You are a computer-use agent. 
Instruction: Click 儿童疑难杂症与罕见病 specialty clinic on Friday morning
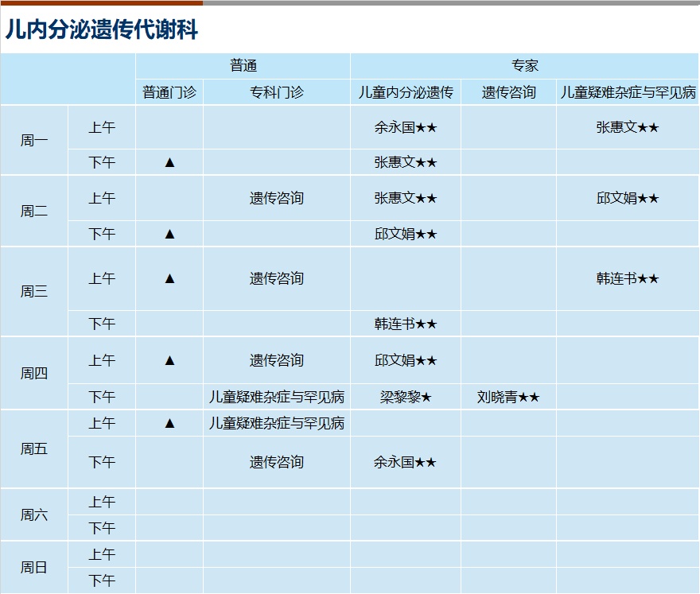pos(276,423)
